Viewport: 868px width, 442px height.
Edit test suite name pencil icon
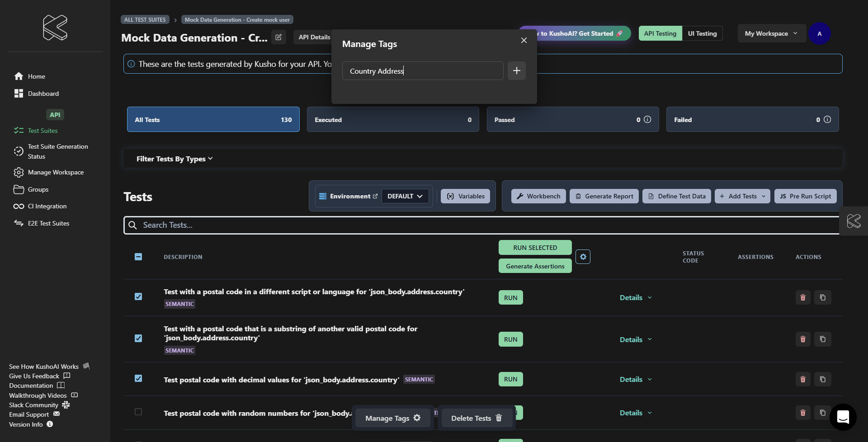point(278,38)
